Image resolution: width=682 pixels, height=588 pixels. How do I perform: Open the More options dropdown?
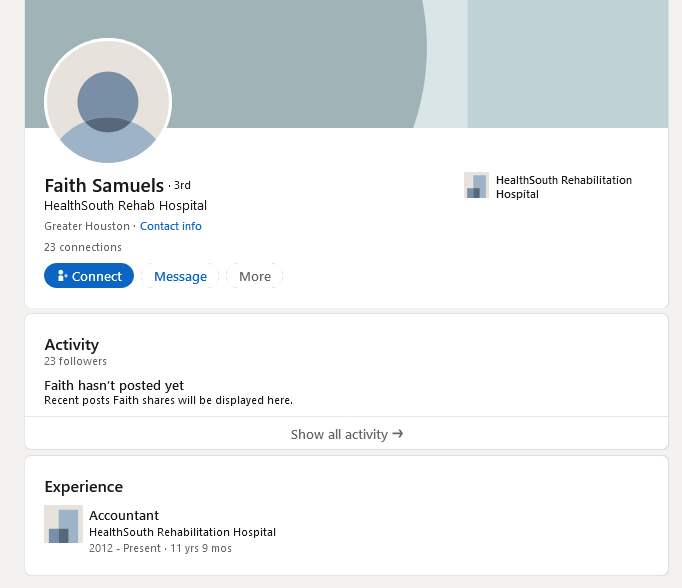254,276
